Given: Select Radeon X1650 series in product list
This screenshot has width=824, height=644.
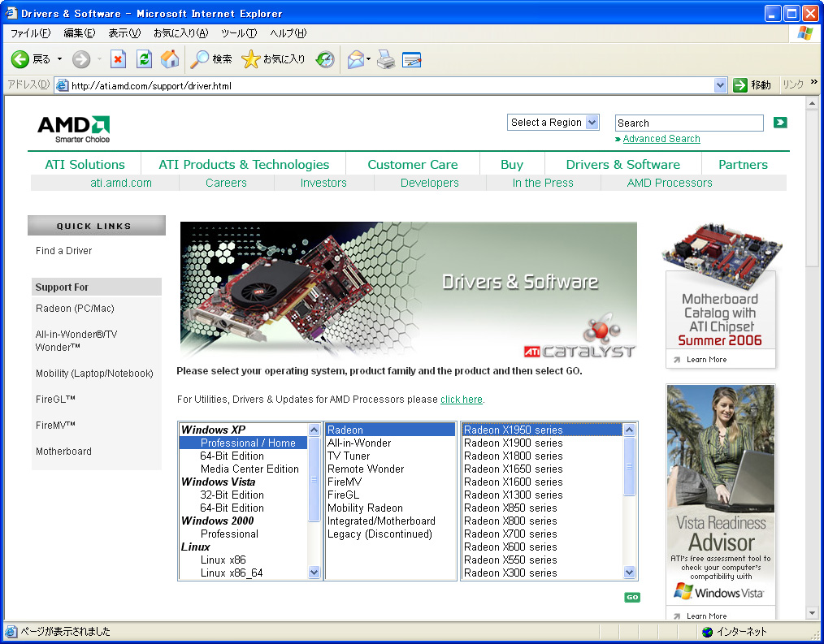Looking at the screenshot, I should pyautogui.click(x=513, y=469).
